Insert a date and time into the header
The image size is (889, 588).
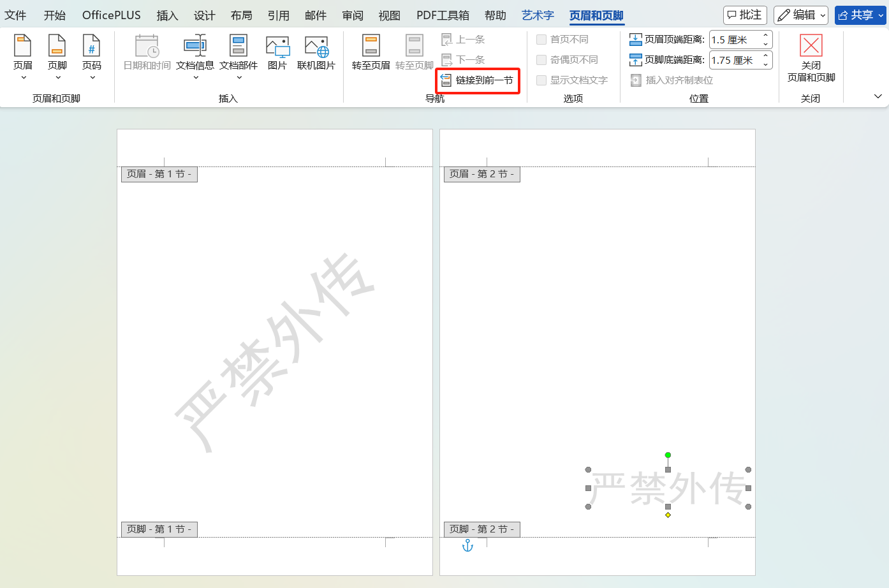[x=146, y=54]
